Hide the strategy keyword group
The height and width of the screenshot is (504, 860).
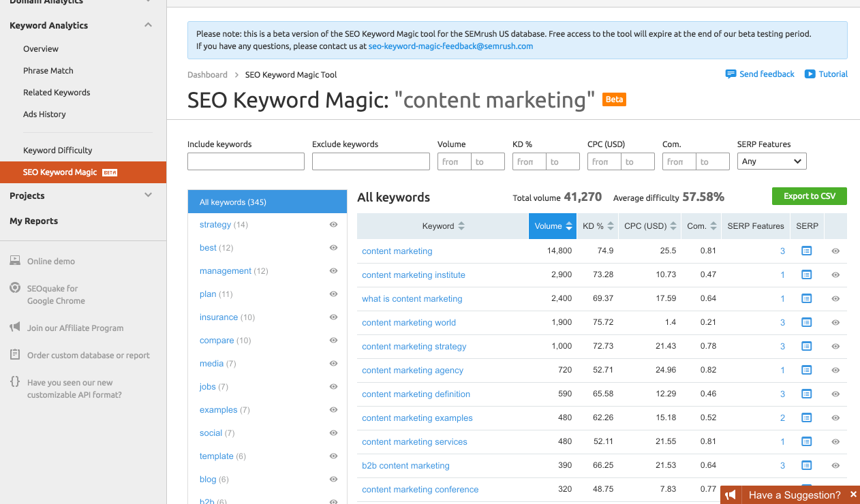(x=334, y=225)
